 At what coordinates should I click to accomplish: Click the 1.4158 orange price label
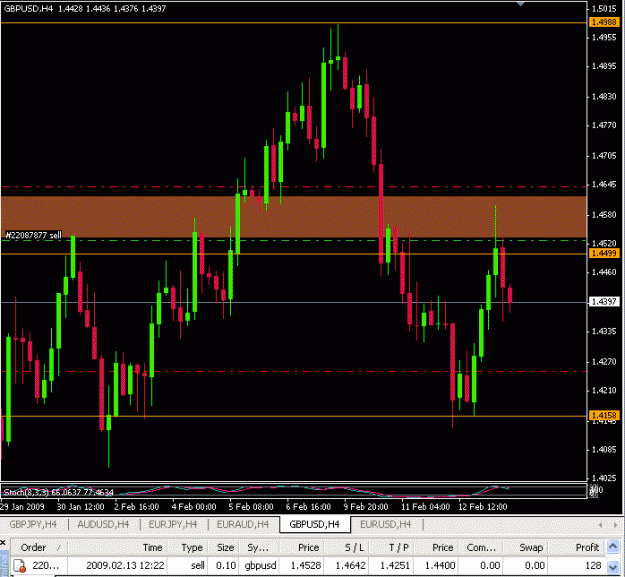tap(604, 415)
